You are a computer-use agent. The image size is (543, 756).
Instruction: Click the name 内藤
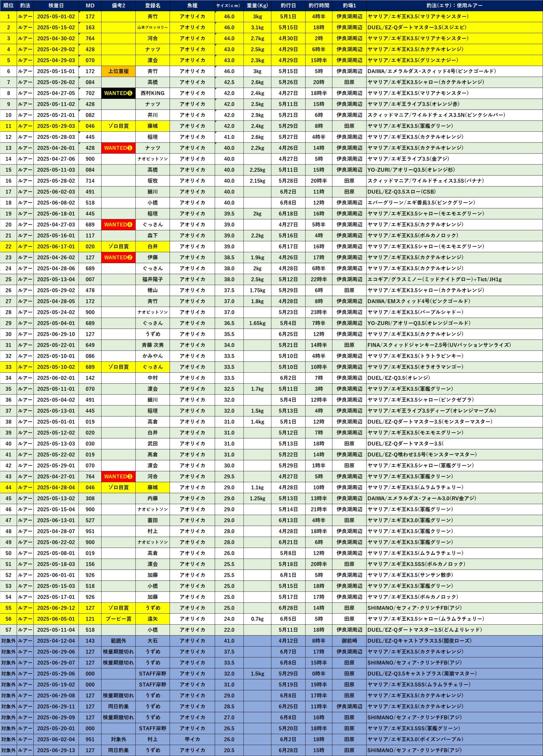tap(153, 498)
